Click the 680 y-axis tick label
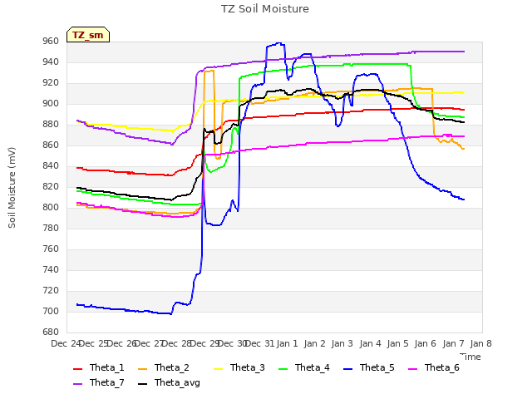Viewport: 532px width, 399px height. [51, 332]
